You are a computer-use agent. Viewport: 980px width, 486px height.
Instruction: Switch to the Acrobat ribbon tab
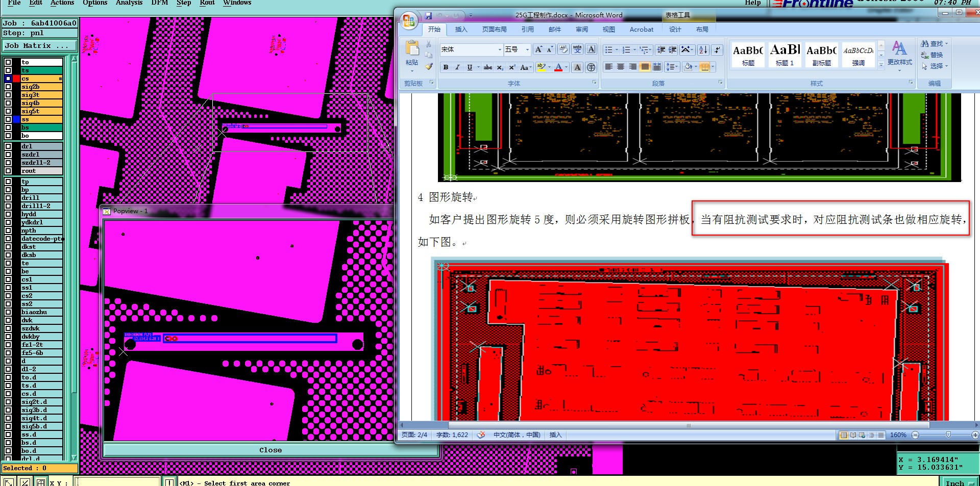click(642, 30)
